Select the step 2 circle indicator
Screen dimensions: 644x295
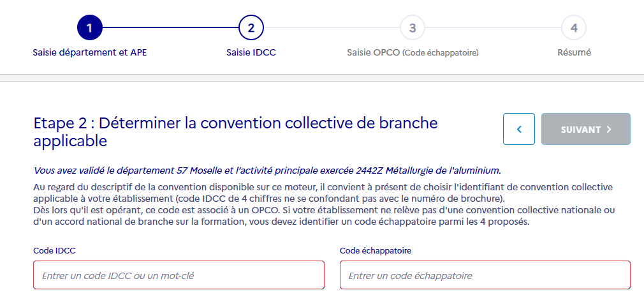[251, 28]
